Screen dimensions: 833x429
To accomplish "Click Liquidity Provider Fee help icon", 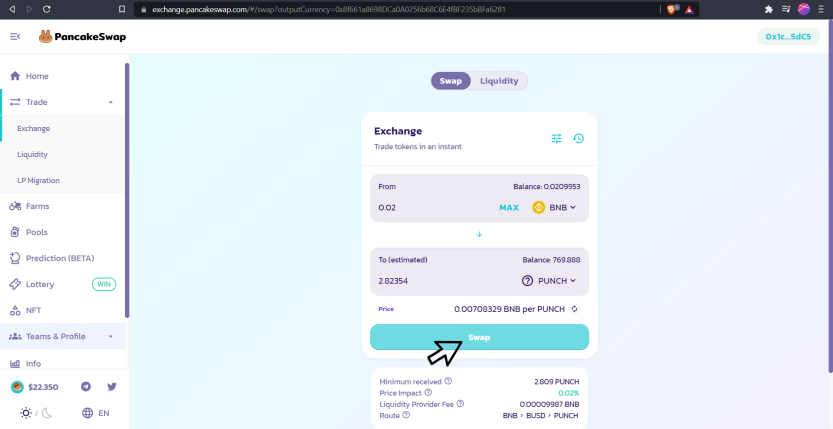I will coord(460,404).
